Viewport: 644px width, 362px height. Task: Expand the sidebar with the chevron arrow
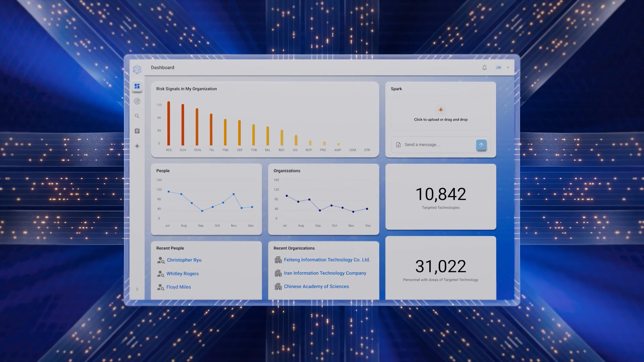click(137, 289)
